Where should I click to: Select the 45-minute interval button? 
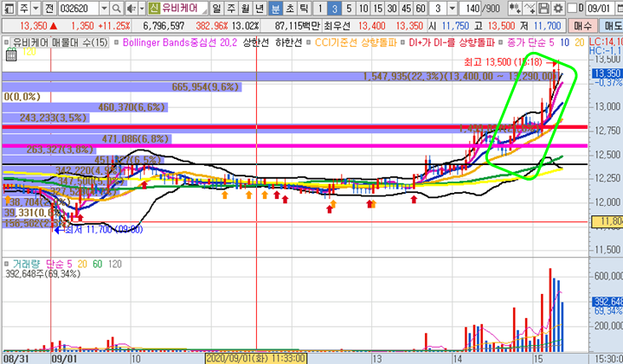[x=406, y=8]
